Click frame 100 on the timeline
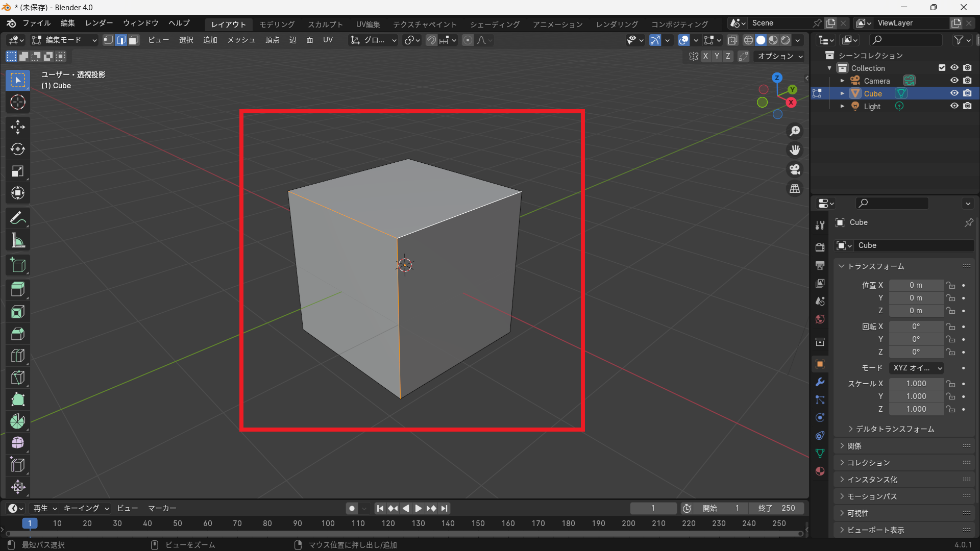The height and width of the screenshot is (551, 980). [328, 523]
